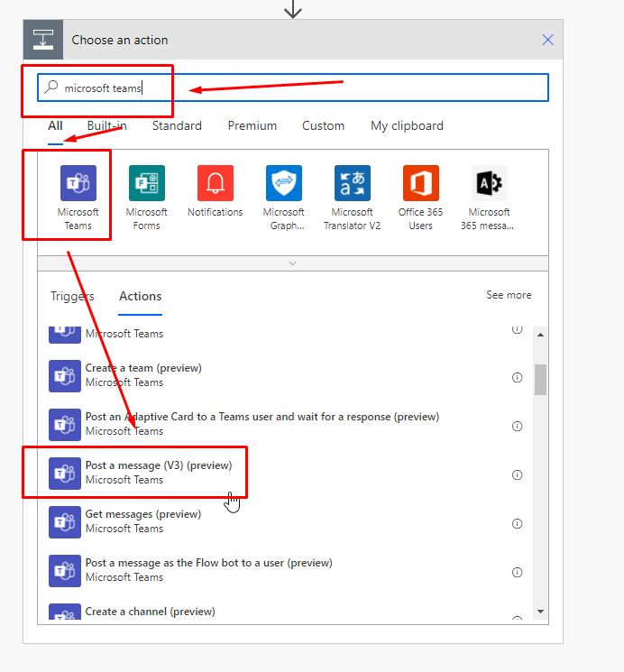Open Microsoft 365 message center connector

(490, 183)
